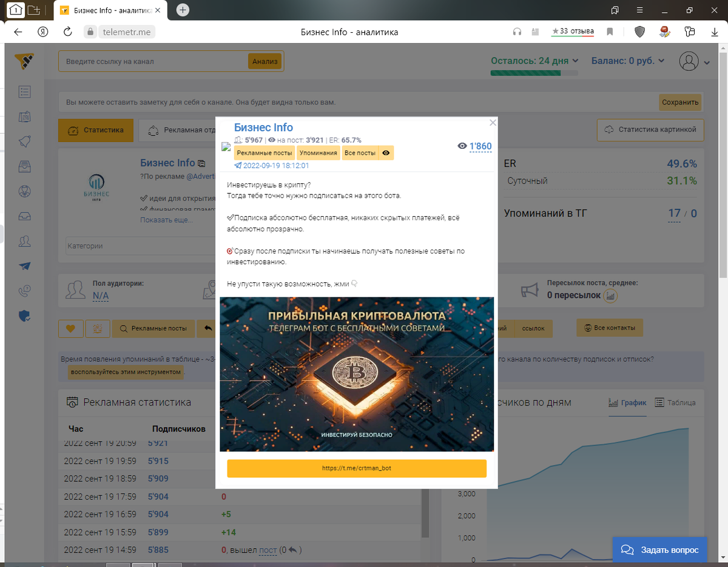Open the newspaper icon in left sidebar
The width and height of the screenshot is (728, 567).
24,117
